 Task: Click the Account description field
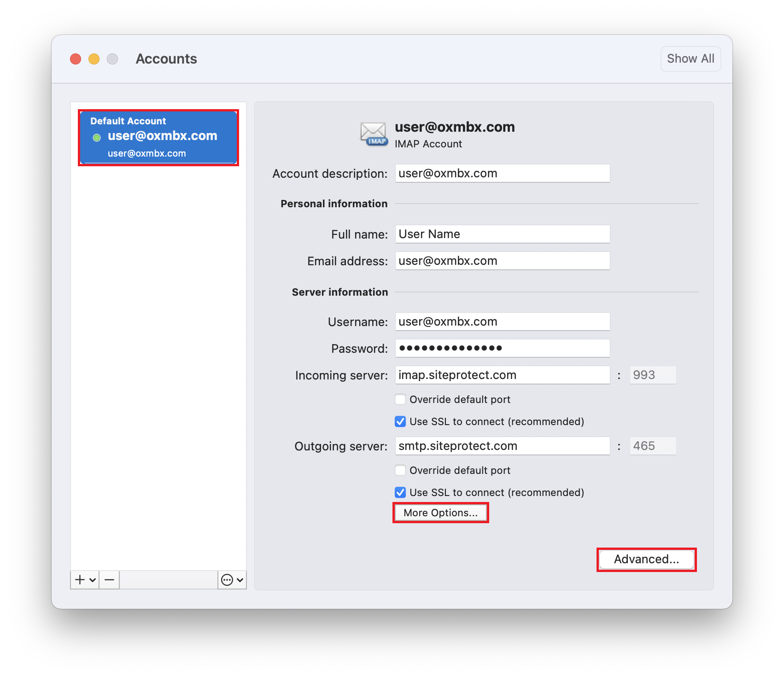pyautogui.click(x=502, y=174)
